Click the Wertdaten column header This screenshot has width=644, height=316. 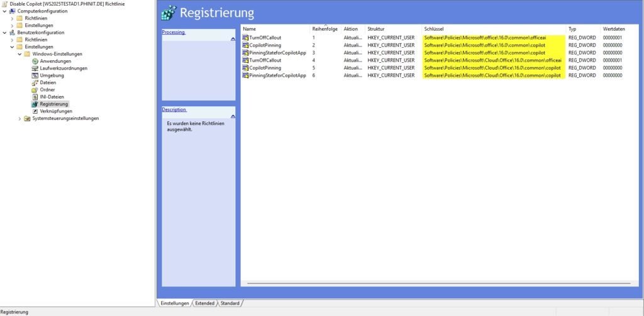point(614,29)
